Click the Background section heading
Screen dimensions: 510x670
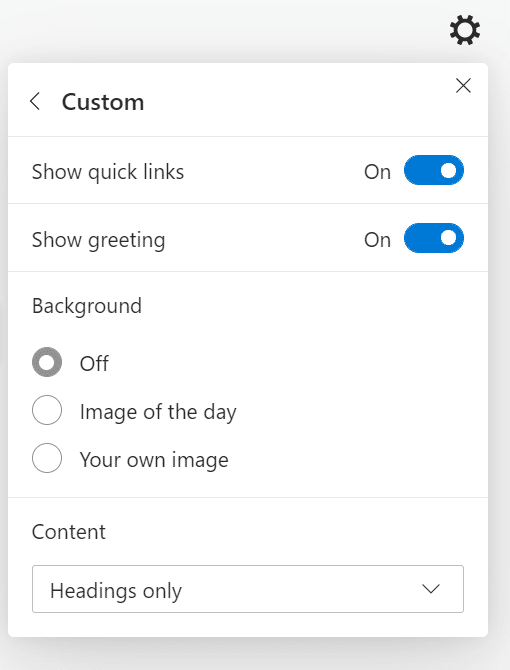tap(87, 306)
